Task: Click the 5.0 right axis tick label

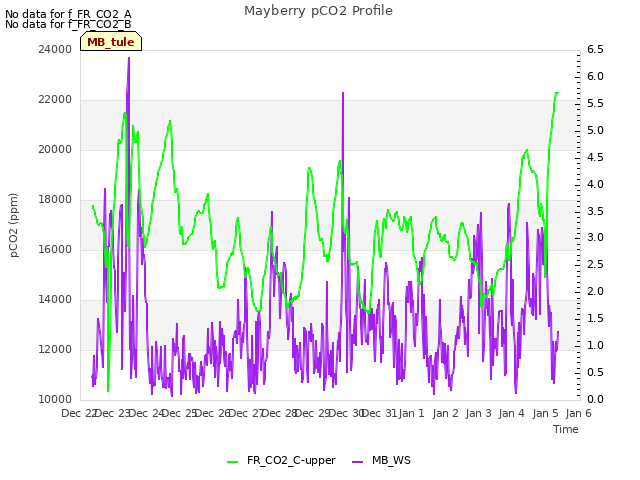Action: tap(595, 130)
